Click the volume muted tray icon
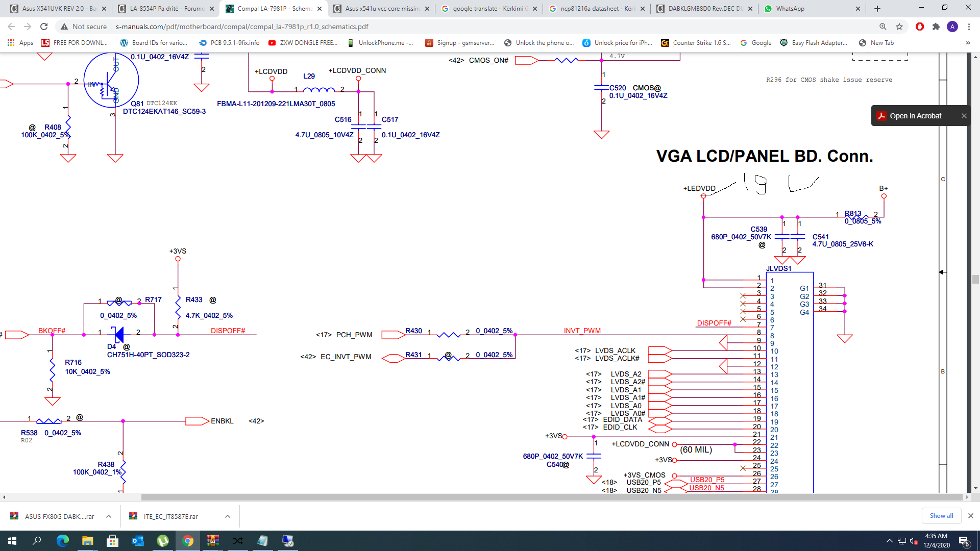 coord(914,541)
